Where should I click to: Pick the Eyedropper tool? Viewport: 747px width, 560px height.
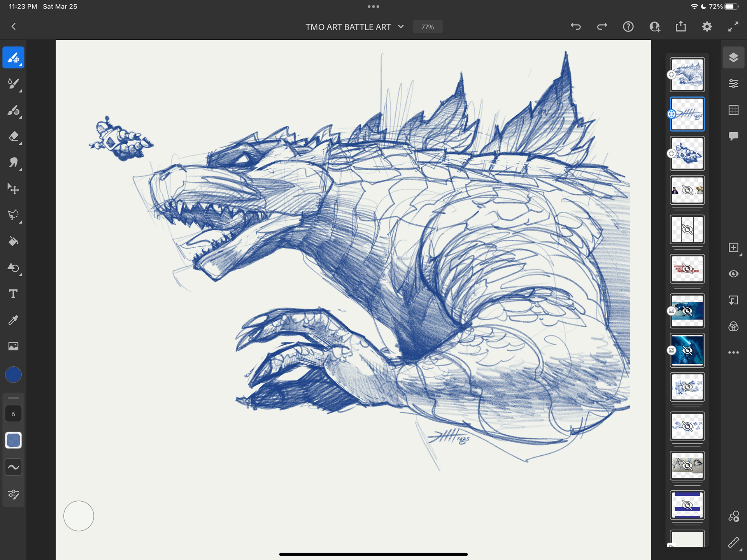pos(13,320)
